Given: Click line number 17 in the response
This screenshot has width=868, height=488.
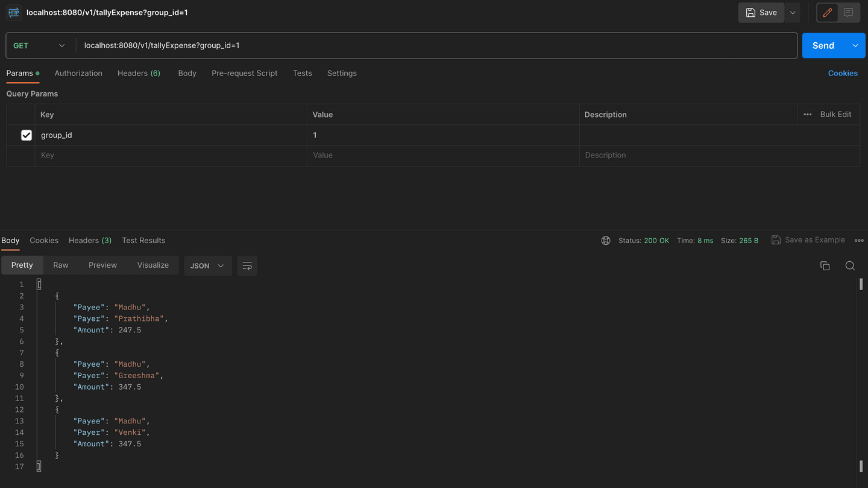Looking at the screenshot, I should pos(19,467).
